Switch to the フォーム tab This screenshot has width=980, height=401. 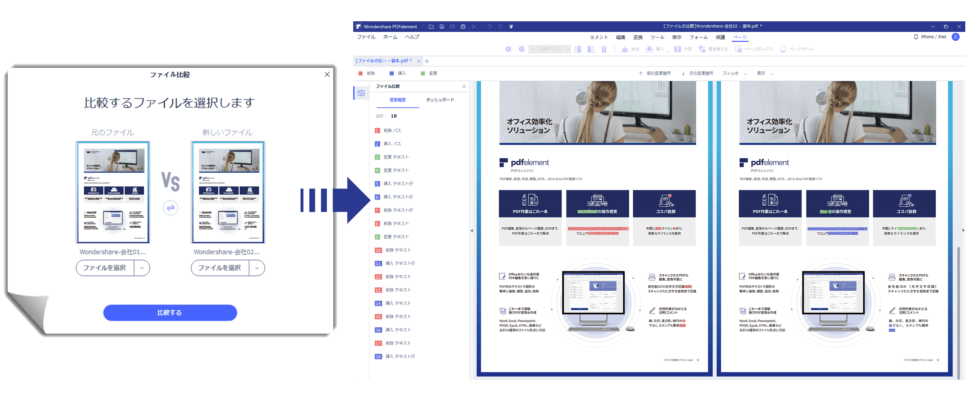click(699, 37)
